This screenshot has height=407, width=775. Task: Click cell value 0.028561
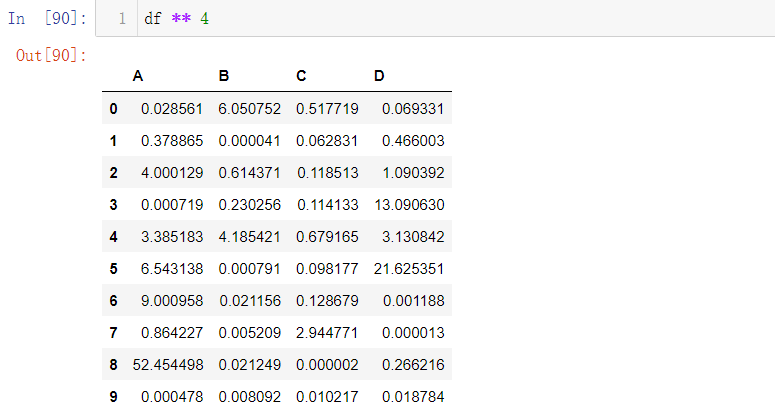click(172, 109)
